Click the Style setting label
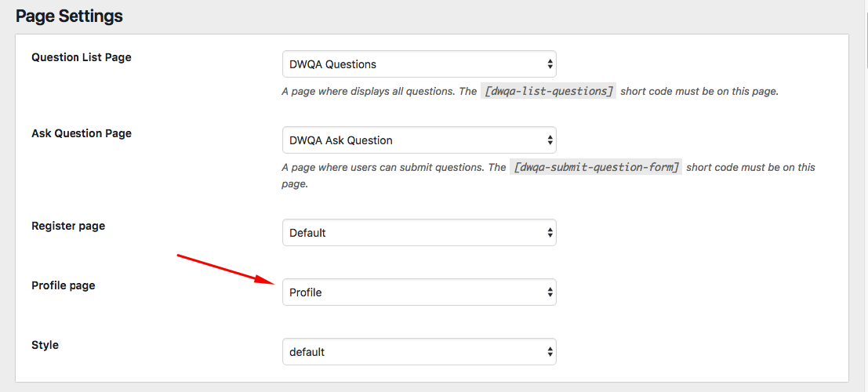 [45, 345]
